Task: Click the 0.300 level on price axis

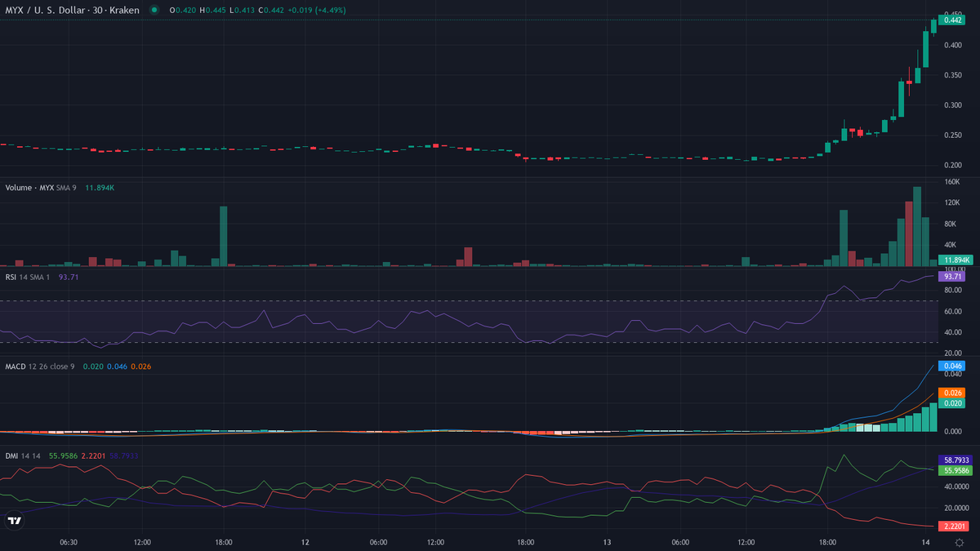Action: pyautogui.click(x=952, y=105)
